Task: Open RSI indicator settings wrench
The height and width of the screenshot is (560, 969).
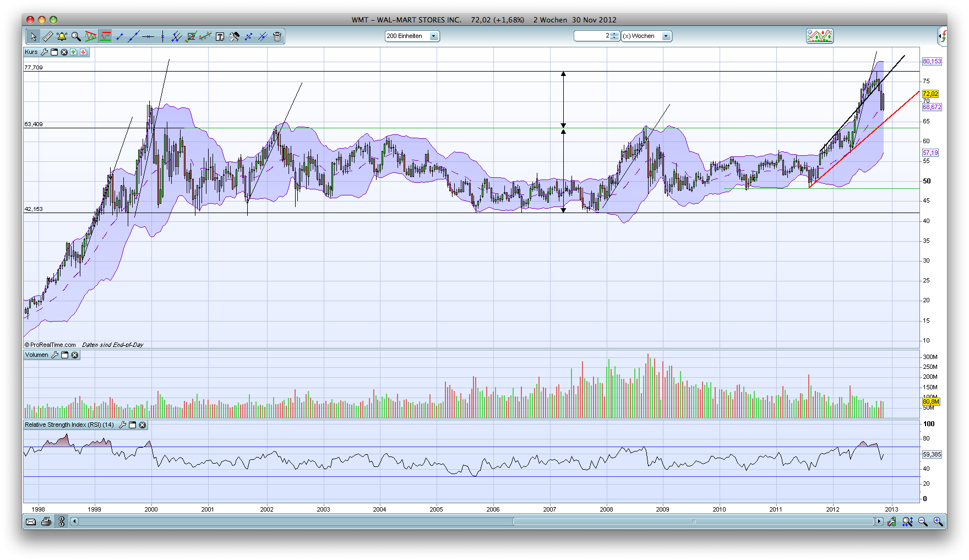Action: [x=123, y=425]
